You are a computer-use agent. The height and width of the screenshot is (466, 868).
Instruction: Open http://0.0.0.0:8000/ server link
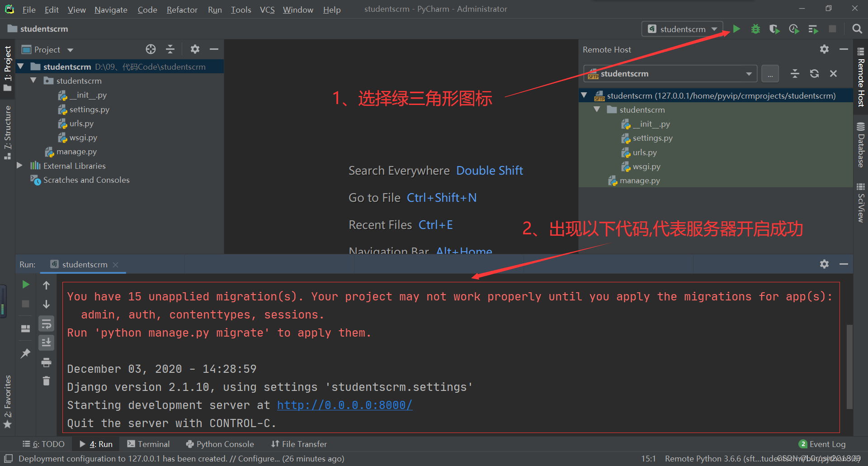(344, 404)
